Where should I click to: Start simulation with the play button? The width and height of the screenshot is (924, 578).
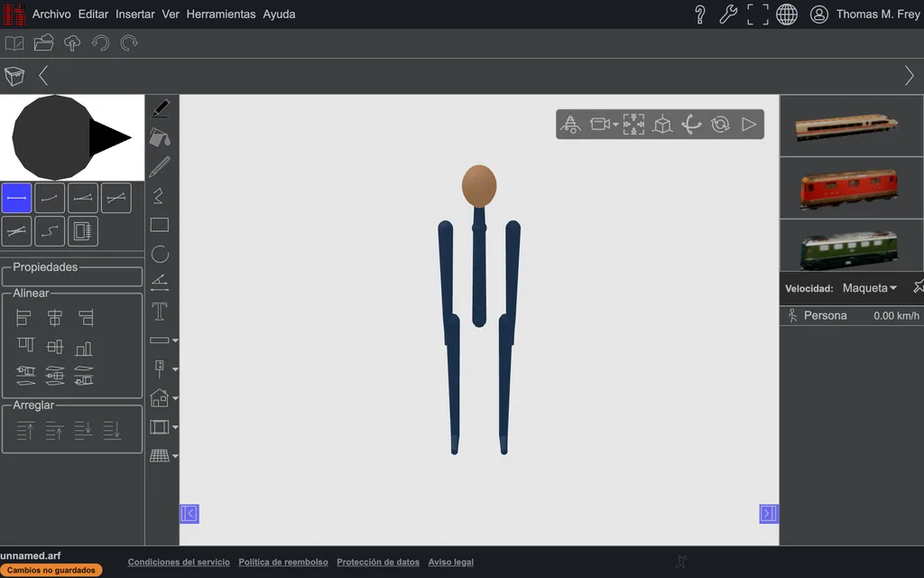(x=749, y=125)
